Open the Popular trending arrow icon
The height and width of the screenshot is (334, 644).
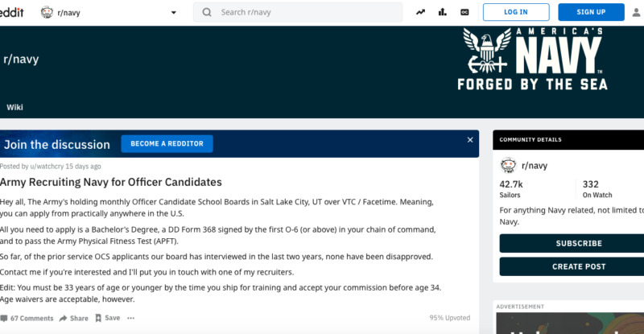pyautogui.click(x=420, y=12)
